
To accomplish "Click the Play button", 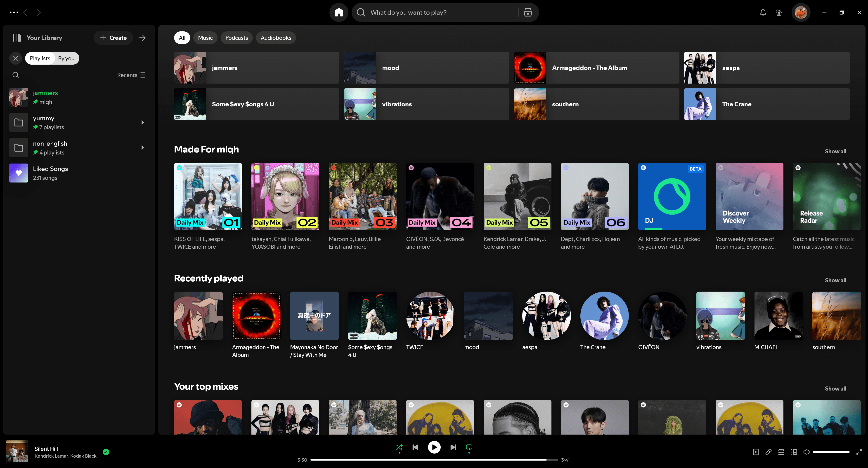I will point(434,447).
